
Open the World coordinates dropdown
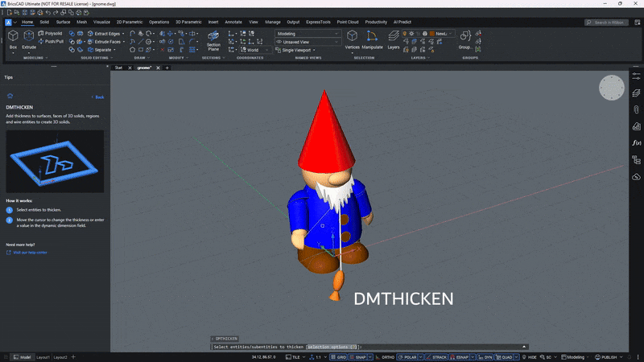(254, 50)
